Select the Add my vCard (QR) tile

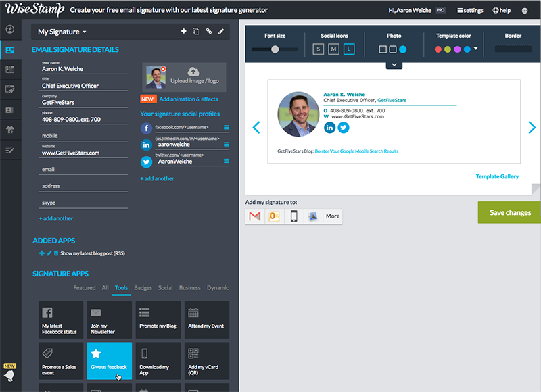tap(207, 361)
